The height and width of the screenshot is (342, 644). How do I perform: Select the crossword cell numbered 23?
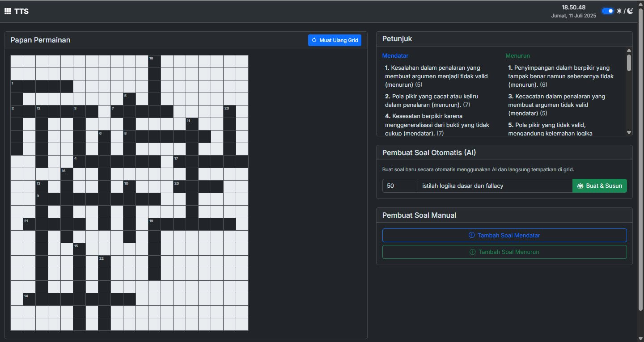point(229,111)
